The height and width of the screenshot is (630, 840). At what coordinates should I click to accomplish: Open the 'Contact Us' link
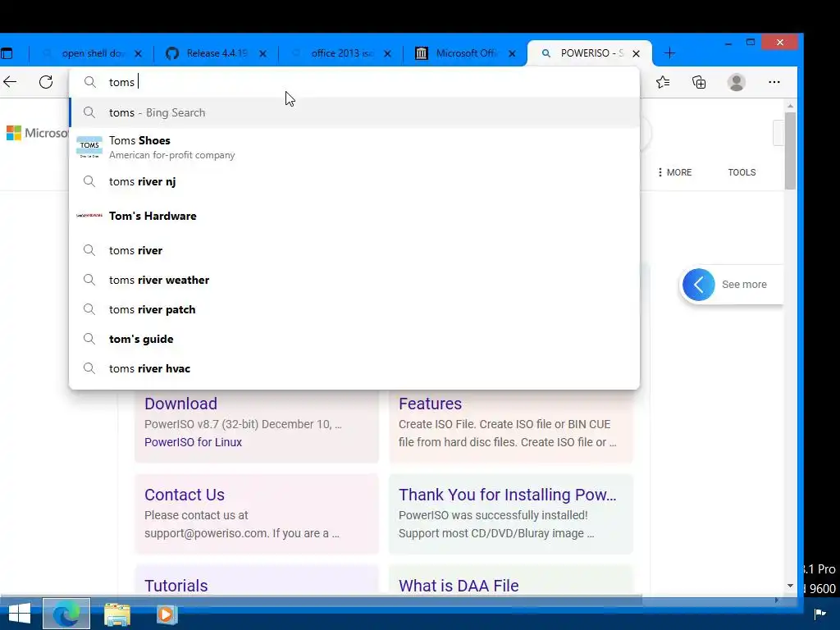[x=185, y=495]
